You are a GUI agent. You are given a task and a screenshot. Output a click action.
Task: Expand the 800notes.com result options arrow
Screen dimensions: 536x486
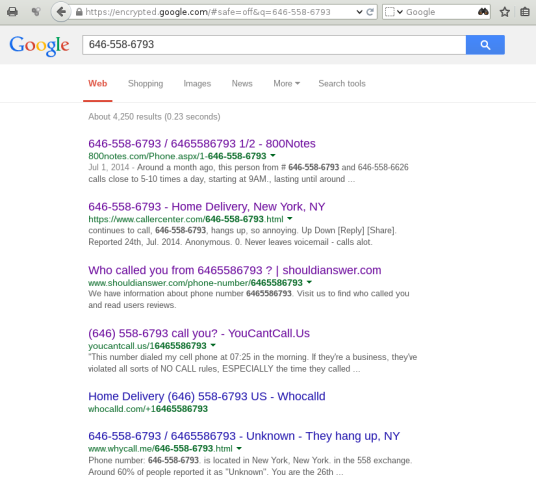(273, 156)
